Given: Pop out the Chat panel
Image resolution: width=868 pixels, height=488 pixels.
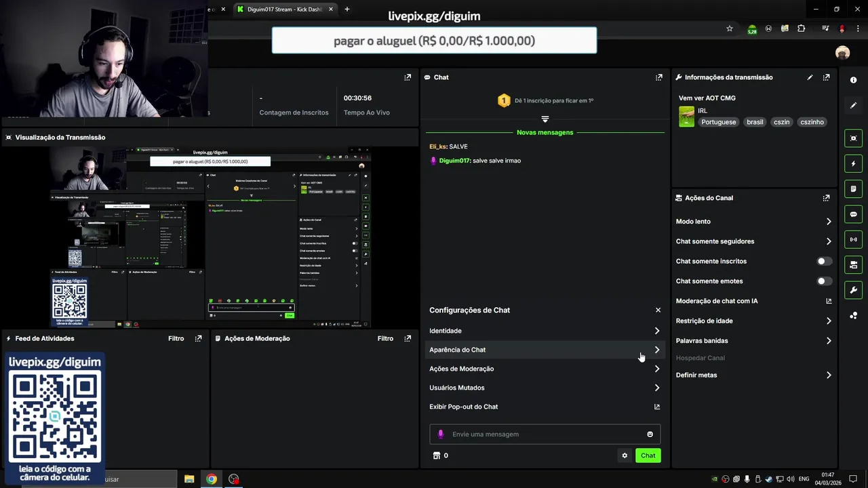Looking at the screenshot, I should [x=658, y=77].
